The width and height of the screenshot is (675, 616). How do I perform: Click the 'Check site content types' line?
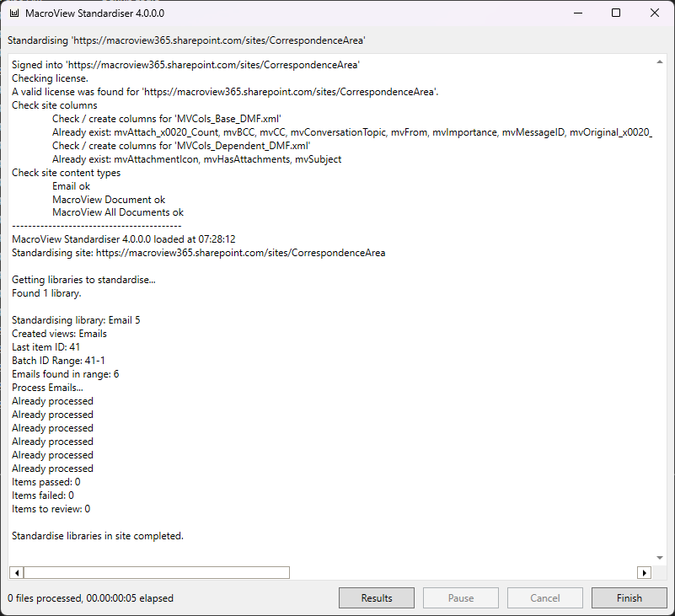pyautogui.click(x=67, y=173)
